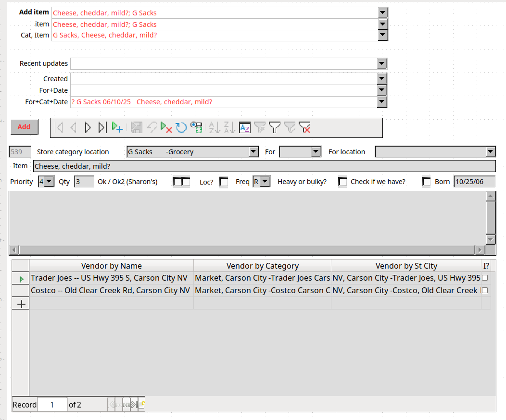Screen dimensions: 506x420
Task: Refresh the form data
Action: click(181, 127)
